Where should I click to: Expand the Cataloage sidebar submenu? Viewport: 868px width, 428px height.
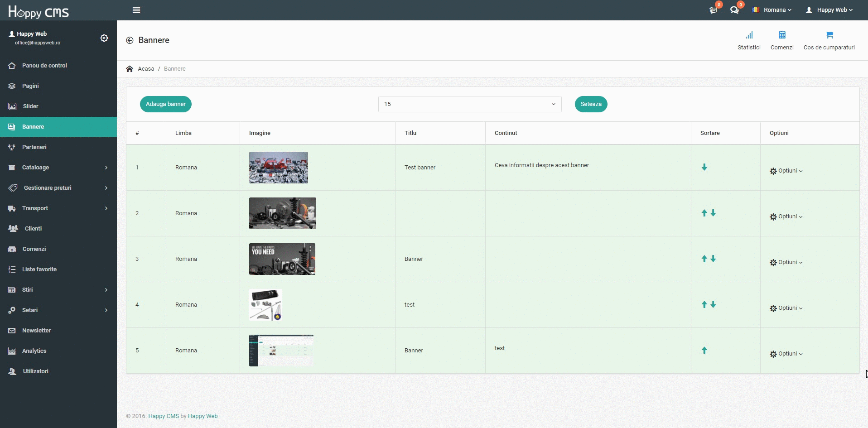(58, 168)
